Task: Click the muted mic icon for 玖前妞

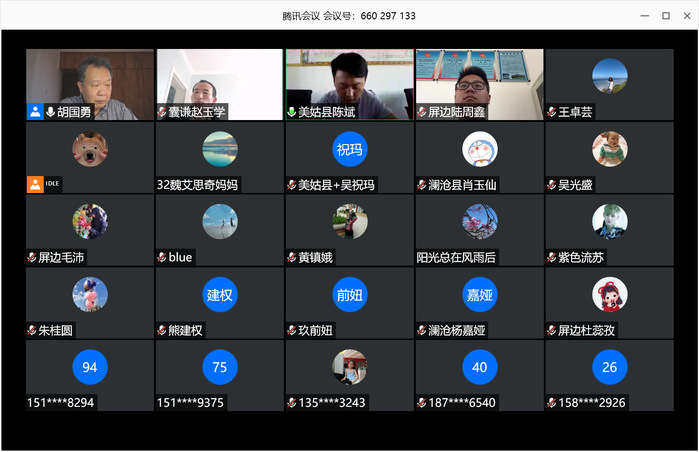Action: pyautogui.click(x=292, y=330)
